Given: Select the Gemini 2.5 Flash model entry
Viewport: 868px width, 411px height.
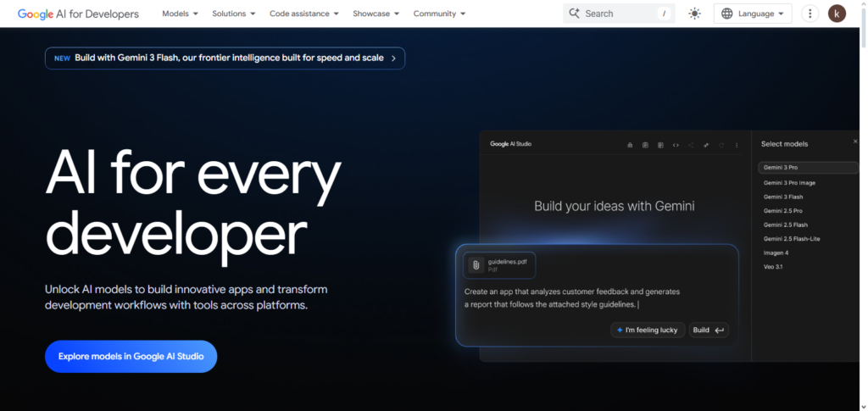Looking at the screenshot, I should coord(786,225).
